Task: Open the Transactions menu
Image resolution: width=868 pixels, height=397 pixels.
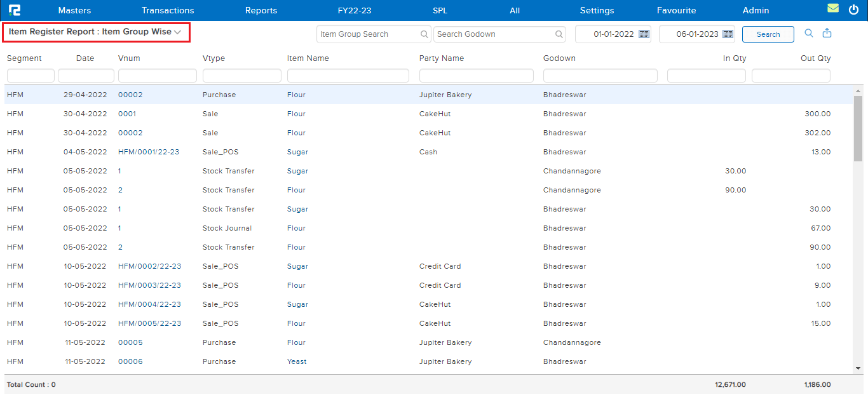Action: click(168, 10)
